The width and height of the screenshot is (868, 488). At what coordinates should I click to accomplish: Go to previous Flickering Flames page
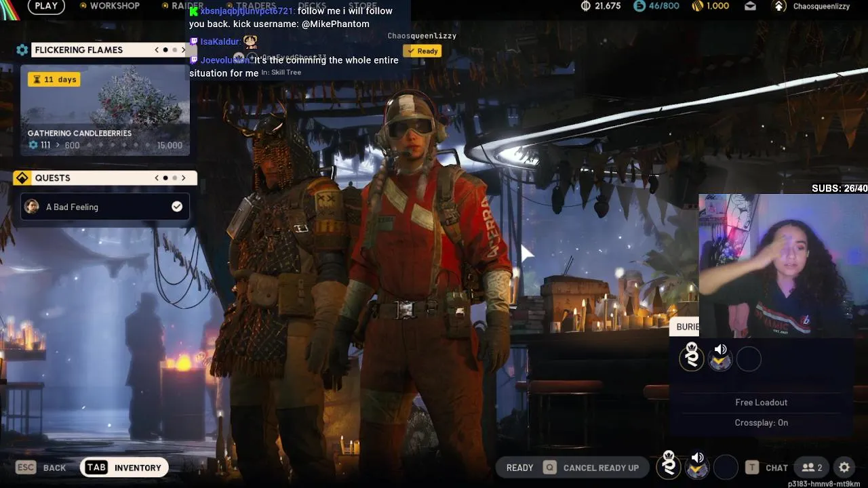[x=157, y=50]
